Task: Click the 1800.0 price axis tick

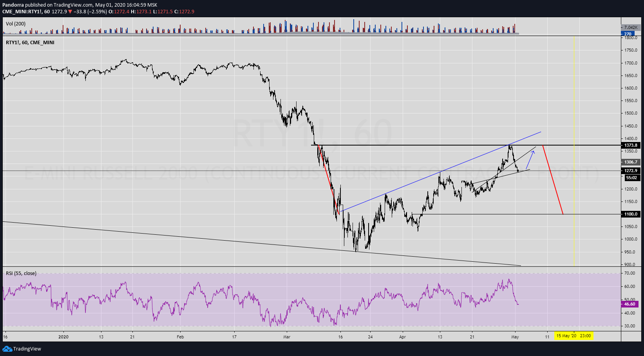Action: click(x=631, y=38)
